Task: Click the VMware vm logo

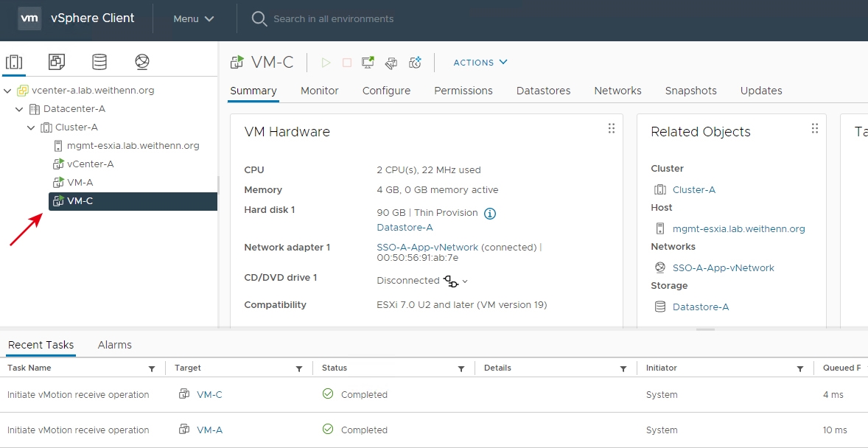Action: click(x=29, y=18)
